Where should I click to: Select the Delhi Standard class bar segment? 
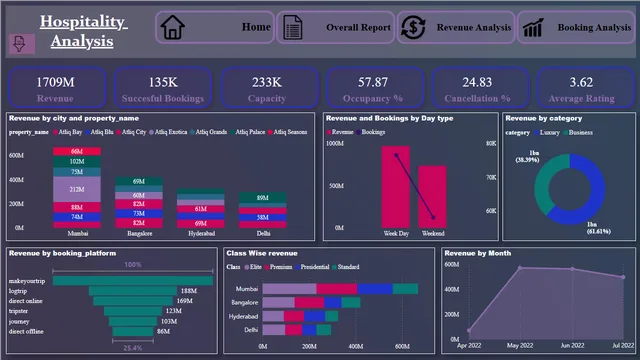tap(324, 330)
